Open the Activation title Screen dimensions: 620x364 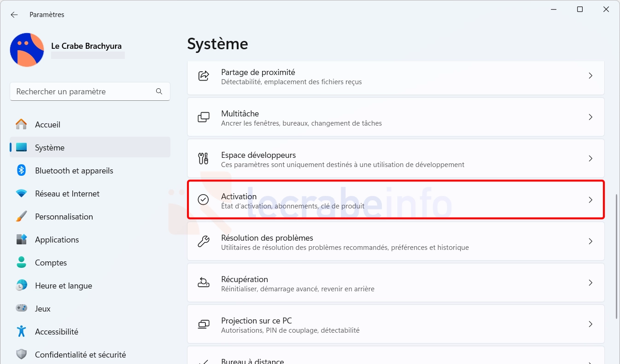point(239,196)
